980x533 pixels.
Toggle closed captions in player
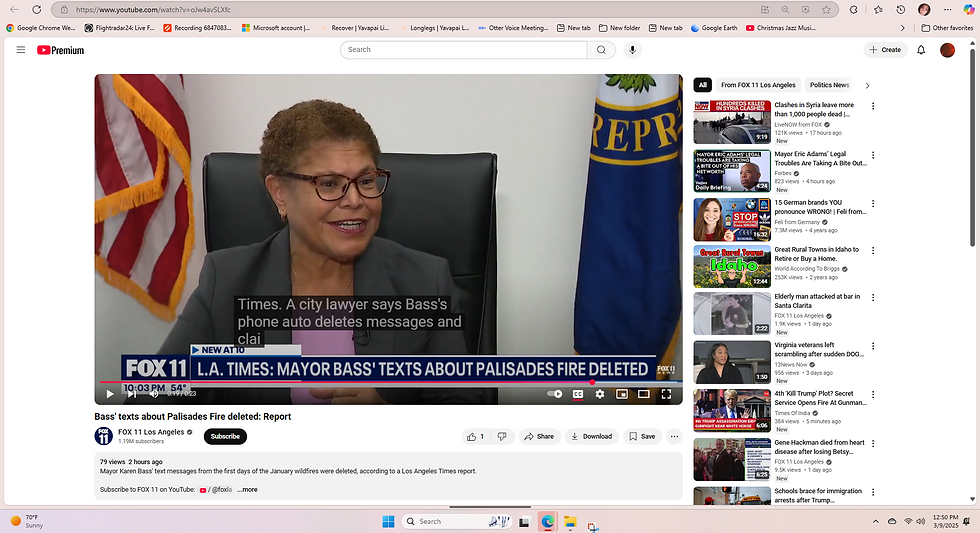[x=578, y=394]
